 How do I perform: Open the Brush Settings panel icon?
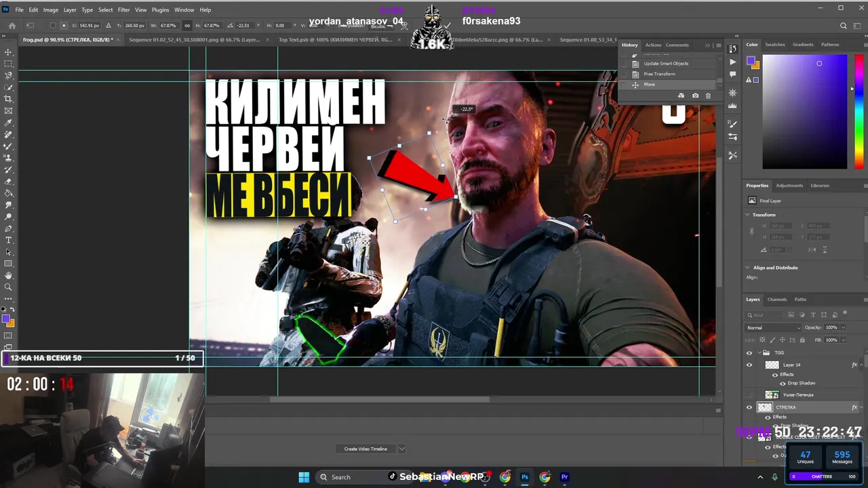coord(732,124)
